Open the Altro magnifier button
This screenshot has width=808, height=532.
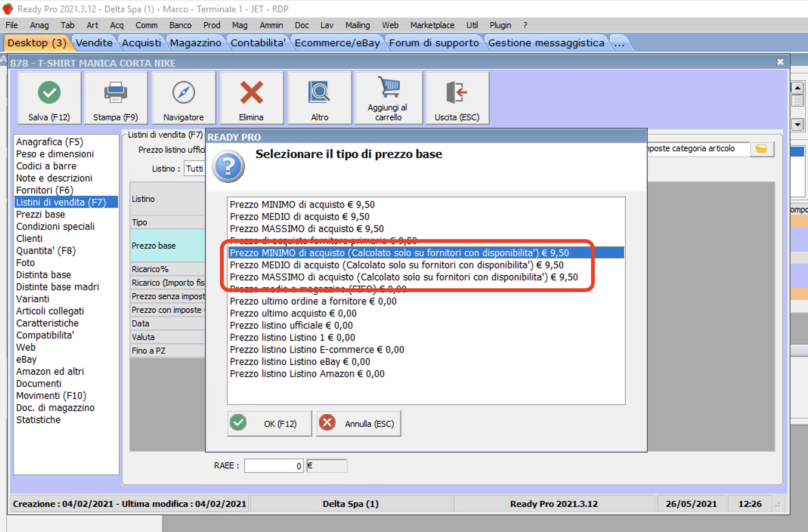click(320, 98)
